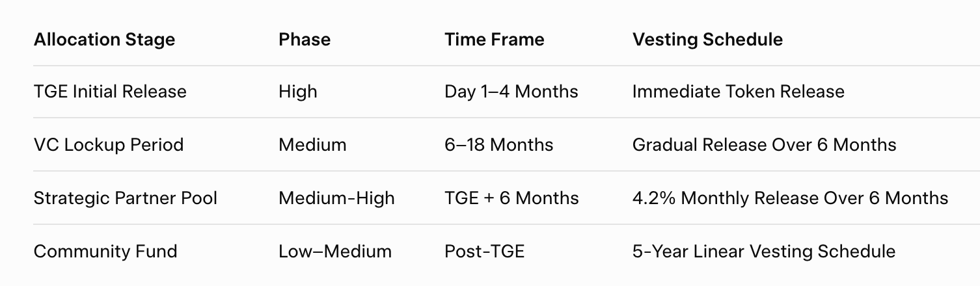Click the Medium-High phase cell
This screenshot has width=980, height=286.
tap(336, 198)
